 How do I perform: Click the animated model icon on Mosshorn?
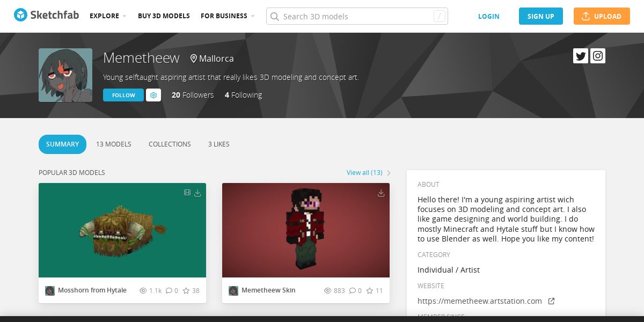pyautogui.click(x=187, y=193)
